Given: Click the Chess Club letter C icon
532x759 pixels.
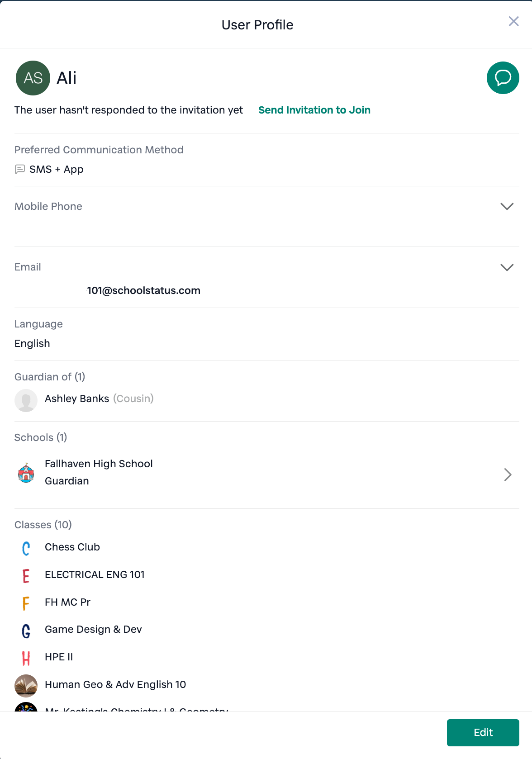Looking at the screenshot, I should pos(26,548).
